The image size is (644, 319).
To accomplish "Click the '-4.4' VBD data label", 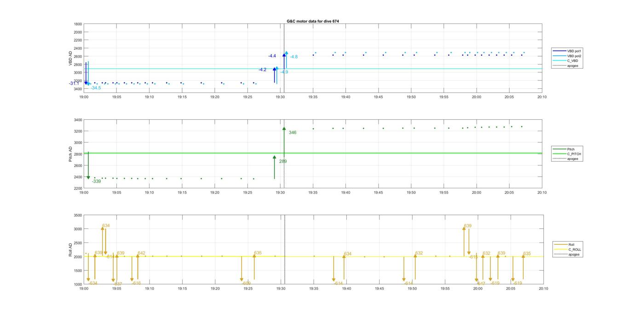I will click(x=272, y=56).
